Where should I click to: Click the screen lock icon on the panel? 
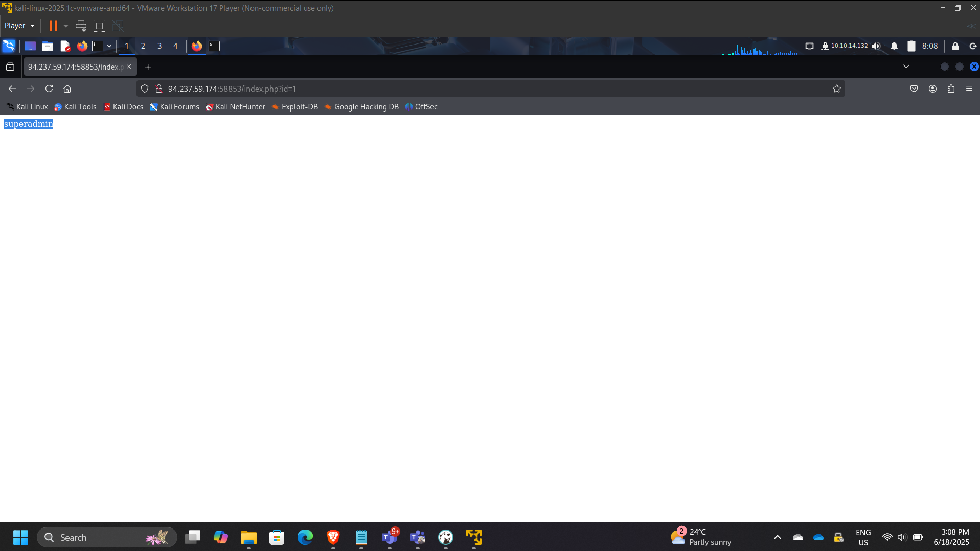coord(955,46)
